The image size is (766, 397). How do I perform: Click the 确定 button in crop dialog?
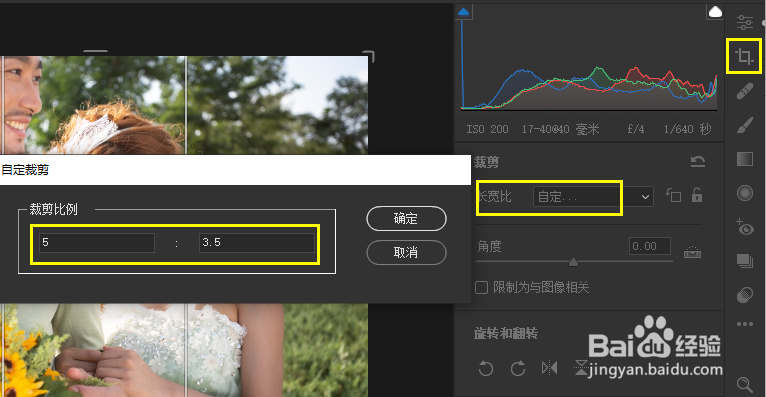click(x=406, y=218)
